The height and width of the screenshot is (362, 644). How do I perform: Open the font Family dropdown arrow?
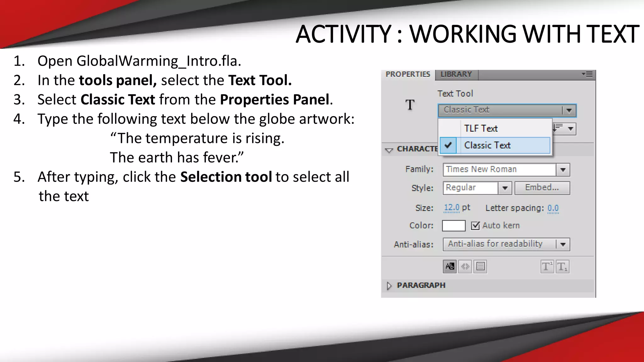click(x=563, y=170)
